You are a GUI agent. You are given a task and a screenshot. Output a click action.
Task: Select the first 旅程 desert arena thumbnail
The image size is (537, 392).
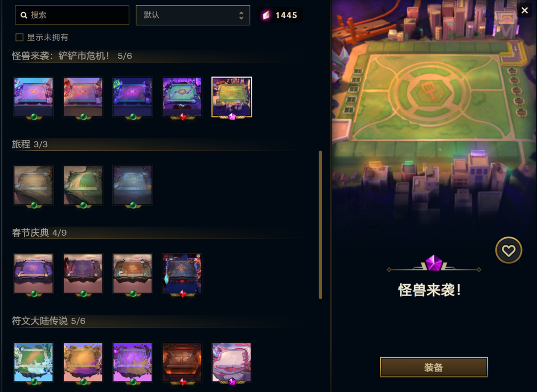pyautogui.click(x=34, y=186)
